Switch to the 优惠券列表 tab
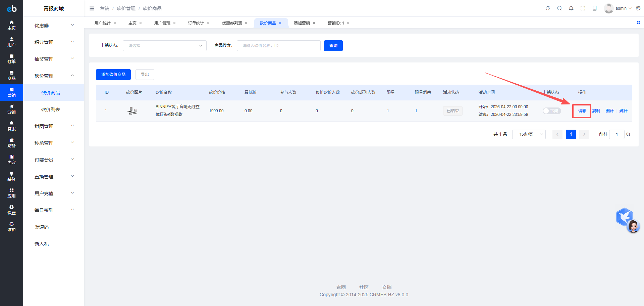644x306 pixels. click(232, 23)
